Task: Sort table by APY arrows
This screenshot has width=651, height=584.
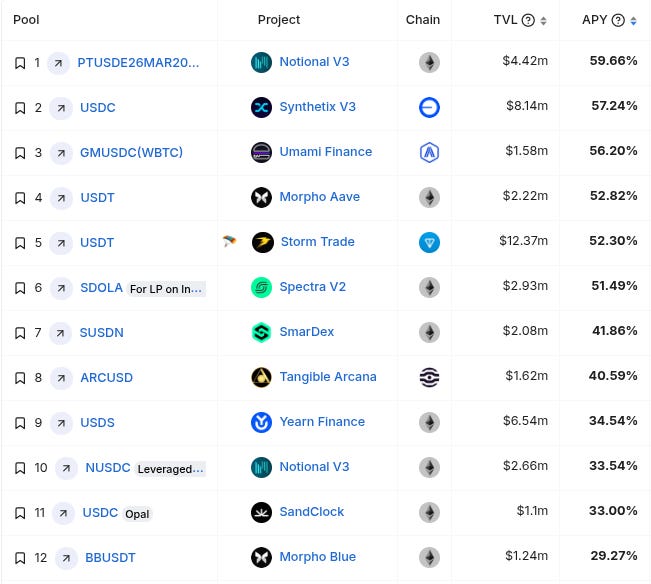Action: [x=633, y=21]
